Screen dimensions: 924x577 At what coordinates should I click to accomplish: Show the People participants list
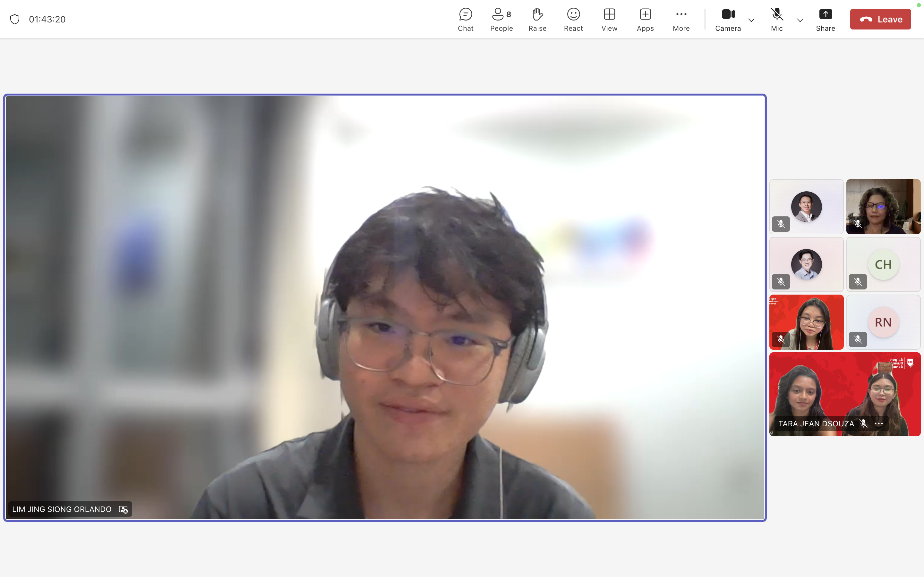pyautogui.click(x=501, y=20)
